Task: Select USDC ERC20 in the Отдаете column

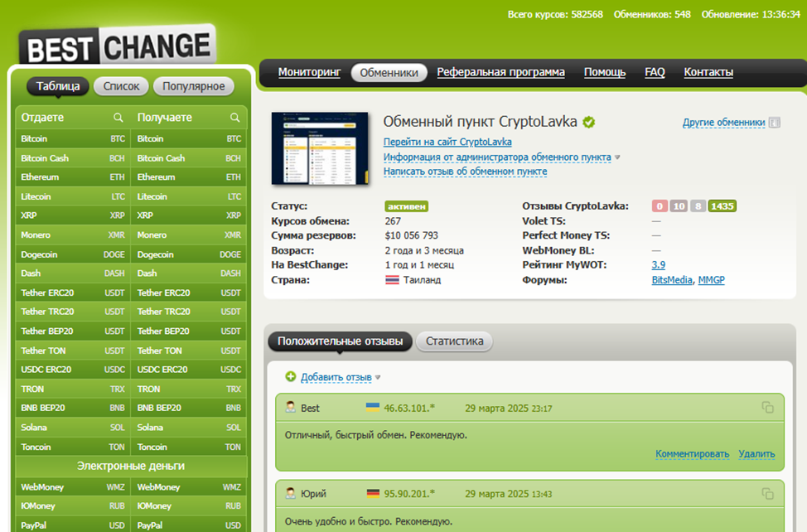Action: pyautogui.click(x=73, y=370)
